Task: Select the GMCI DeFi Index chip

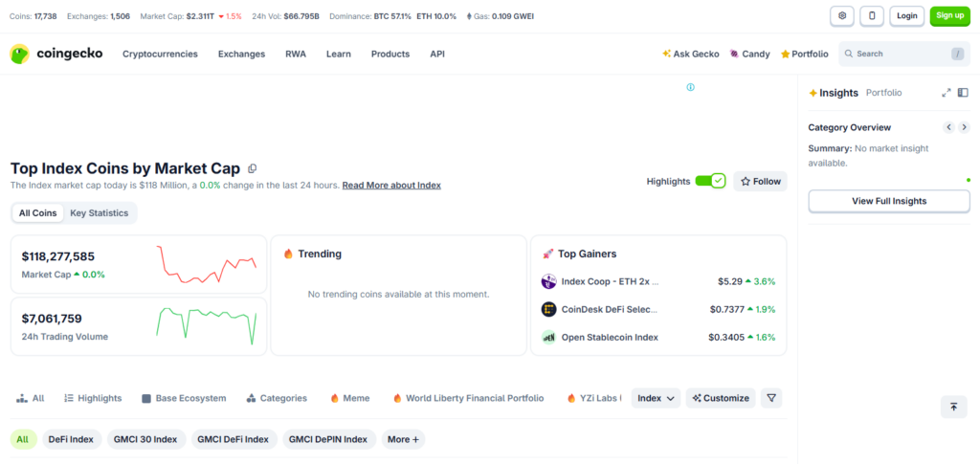Action: (x=234, y=439)
